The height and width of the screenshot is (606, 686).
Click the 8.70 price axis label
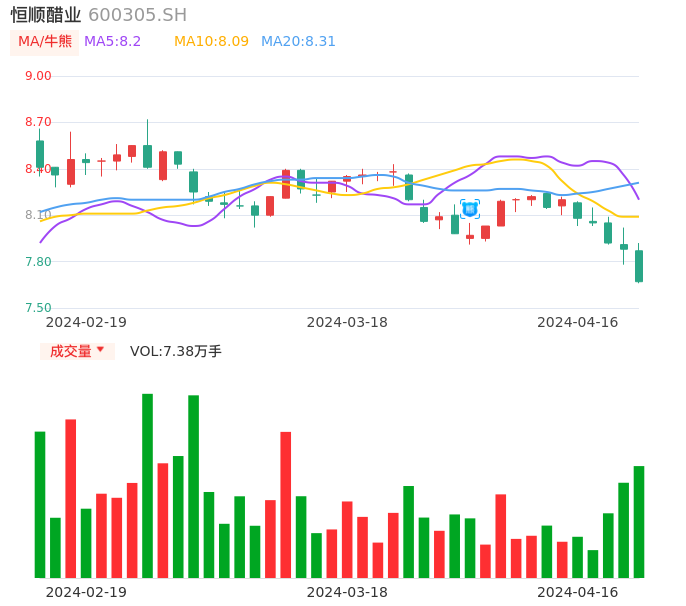tap(38, 122)
